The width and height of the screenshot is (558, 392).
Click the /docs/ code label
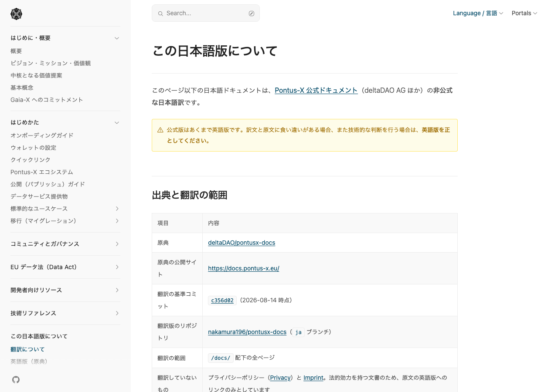coord(221,358)
